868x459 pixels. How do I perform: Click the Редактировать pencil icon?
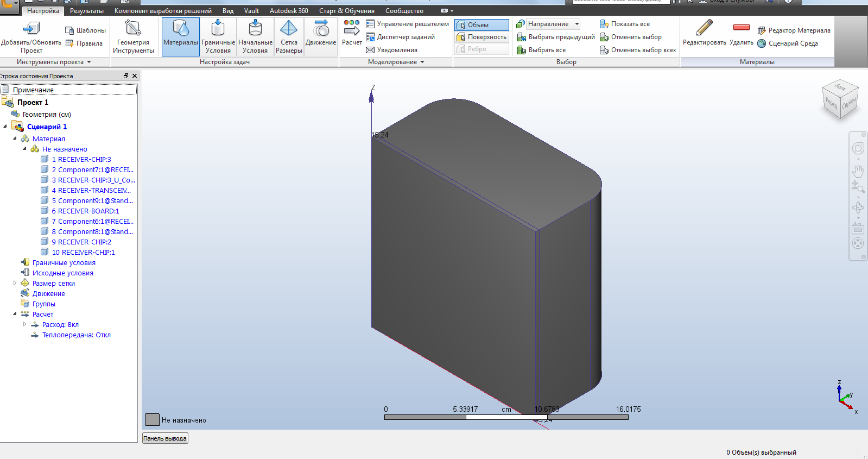pyautogui.click(x=704, y=28)
